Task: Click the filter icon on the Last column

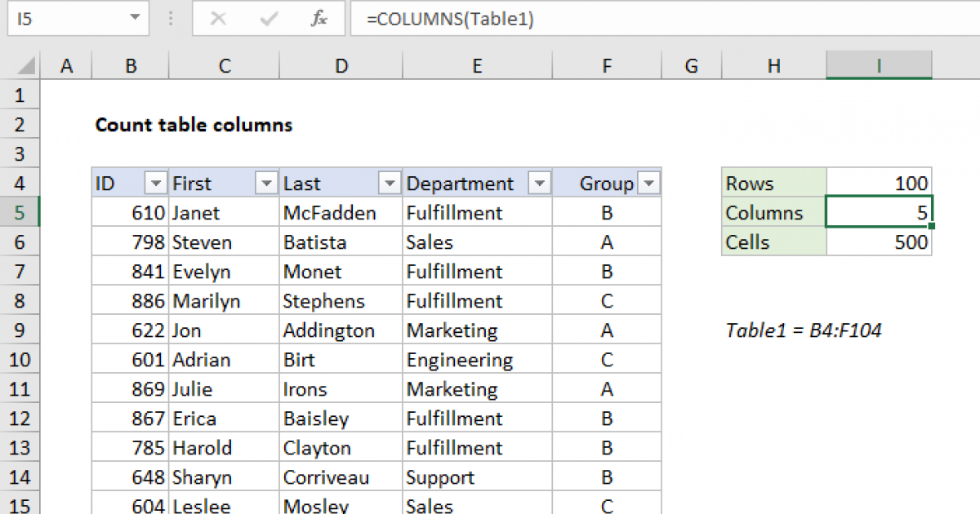Action: [390, 183]
